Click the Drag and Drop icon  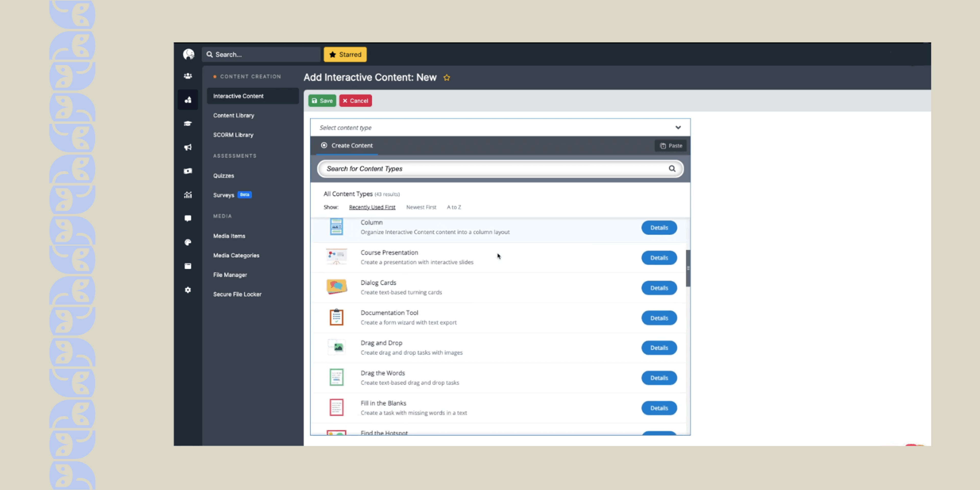(x=336, y=347)
